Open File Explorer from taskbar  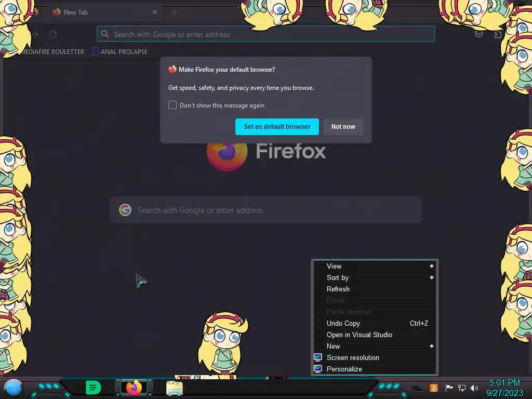(175, 388)
